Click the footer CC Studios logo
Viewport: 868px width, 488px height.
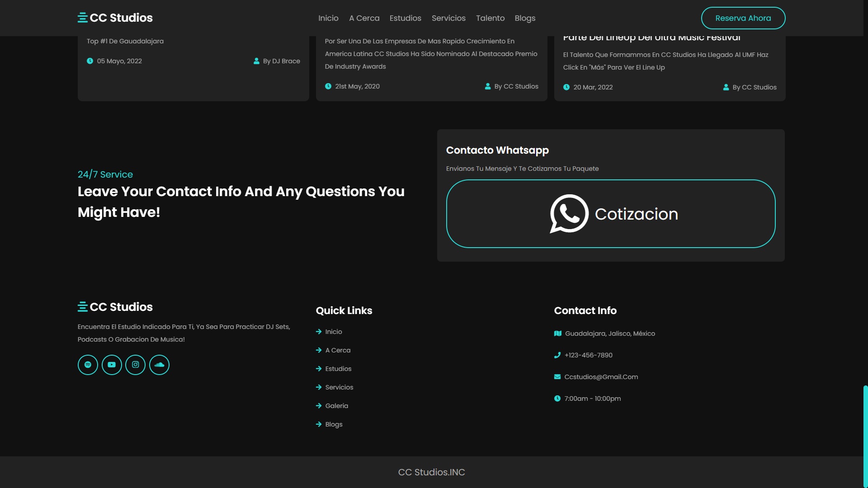(x=115, y=307)
